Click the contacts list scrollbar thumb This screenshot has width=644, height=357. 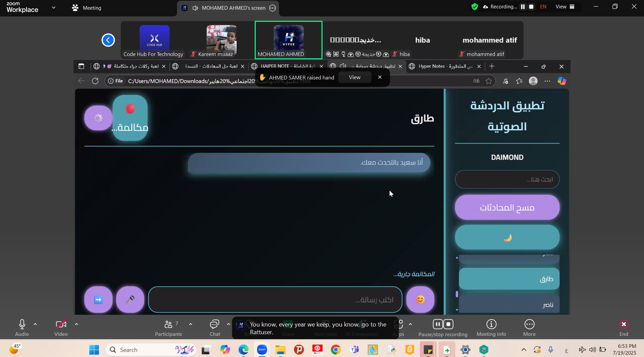tap(457, 294)
